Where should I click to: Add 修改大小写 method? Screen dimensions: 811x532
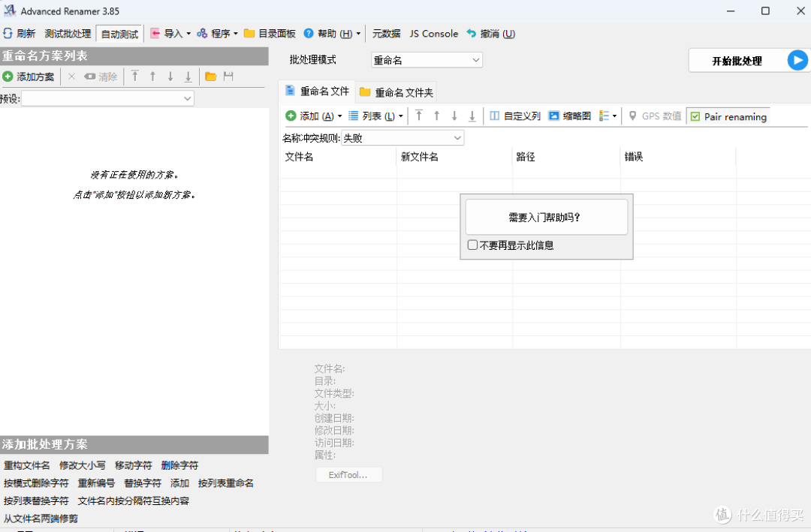point(83,465)
